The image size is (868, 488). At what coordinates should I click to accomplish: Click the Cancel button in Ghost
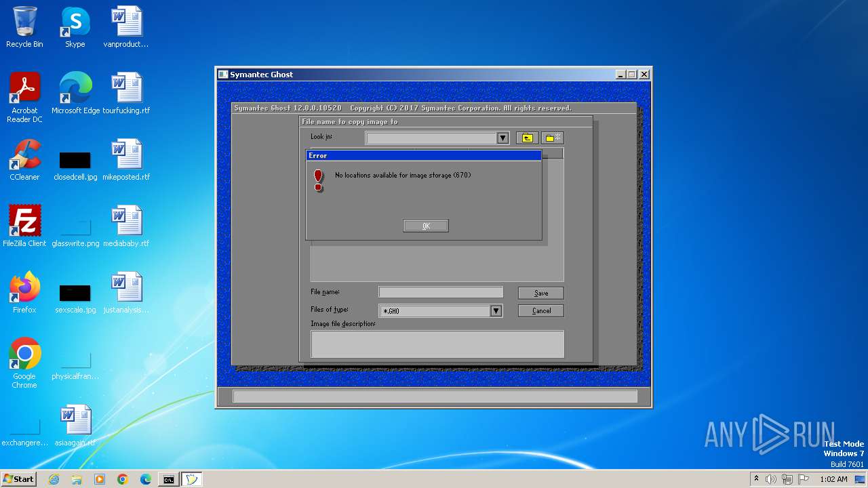(x=540, y=310)
